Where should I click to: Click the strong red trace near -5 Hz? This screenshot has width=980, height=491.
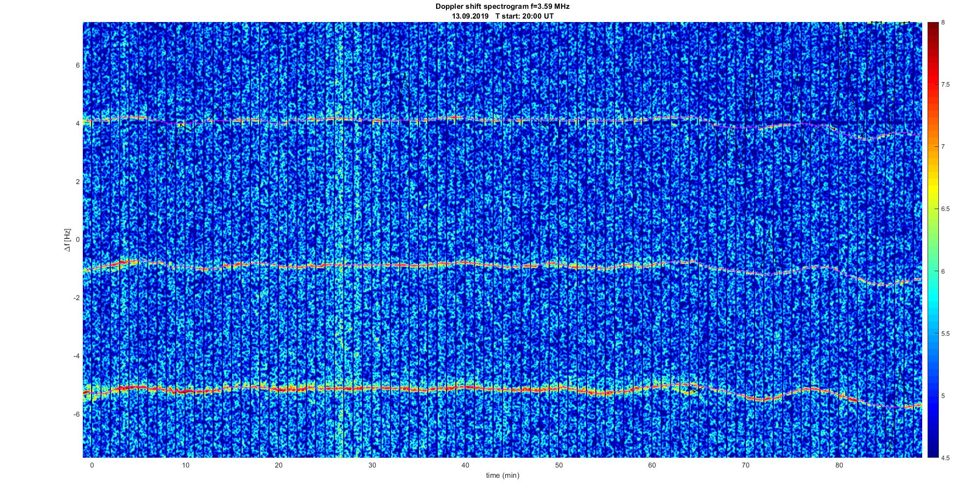click(502, 389)
